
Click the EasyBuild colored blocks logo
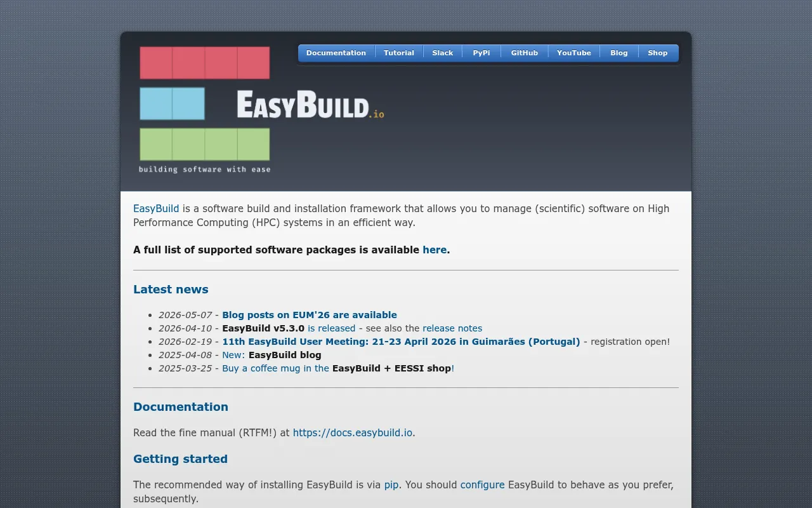[x=205, y=109]
